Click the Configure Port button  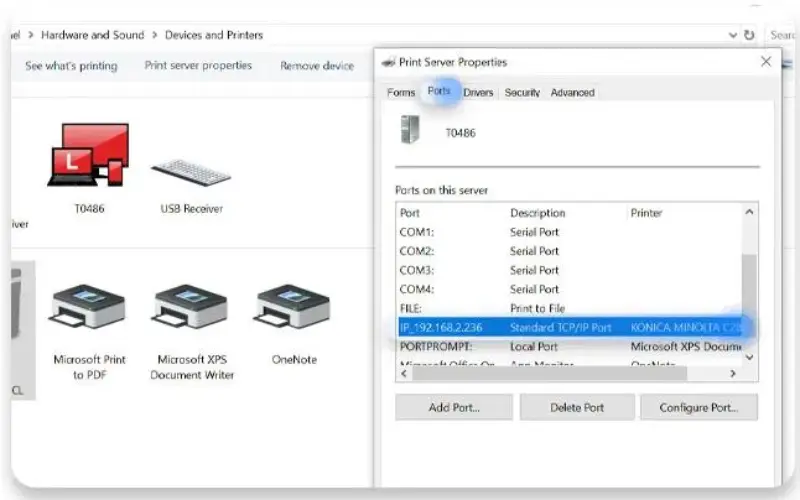click(699, 407)
